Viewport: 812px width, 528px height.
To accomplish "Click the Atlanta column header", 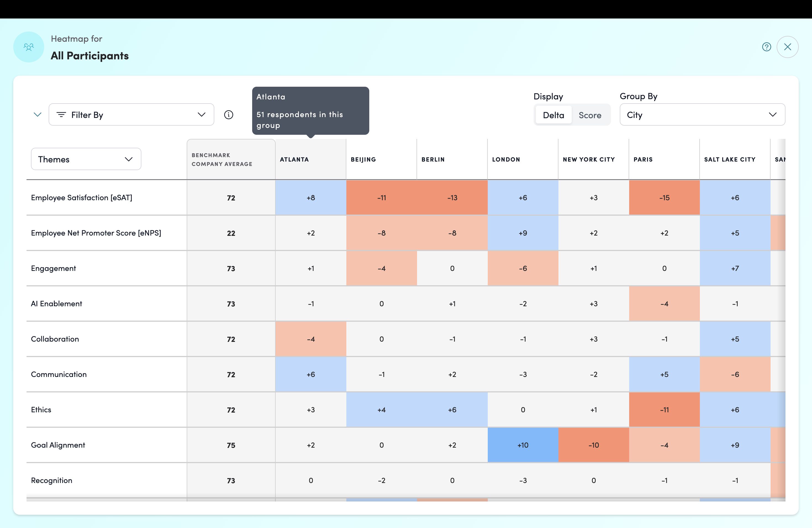I will (294, 159).
